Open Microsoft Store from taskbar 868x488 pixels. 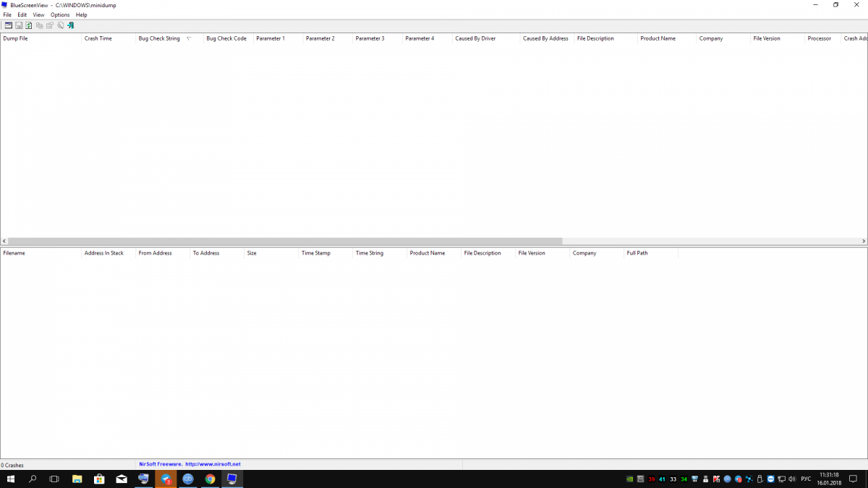pos(99,479)
